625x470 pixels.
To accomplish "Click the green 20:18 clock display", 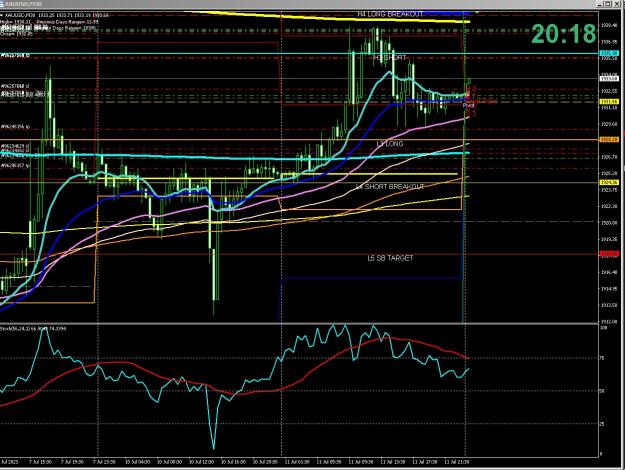I will tap(564, 34).
